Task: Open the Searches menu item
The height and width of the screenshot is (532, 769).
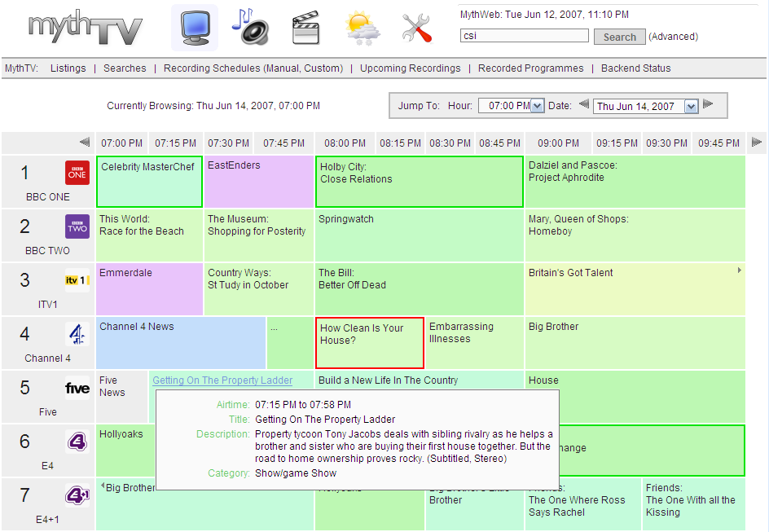Action: click(125, 68)
